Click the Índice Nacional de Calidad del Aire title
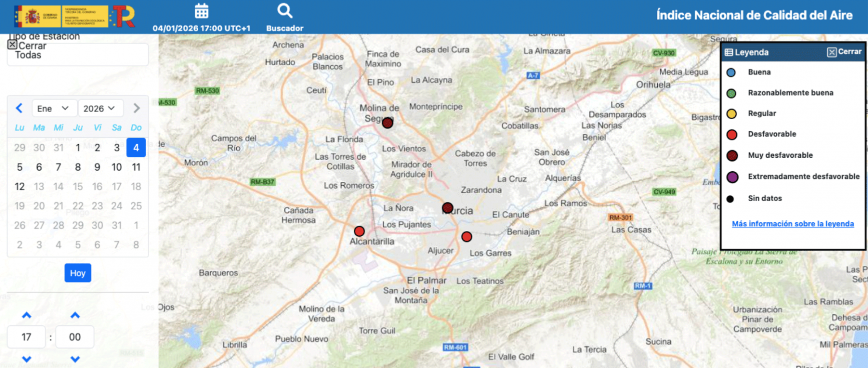 tap(754, 15)
